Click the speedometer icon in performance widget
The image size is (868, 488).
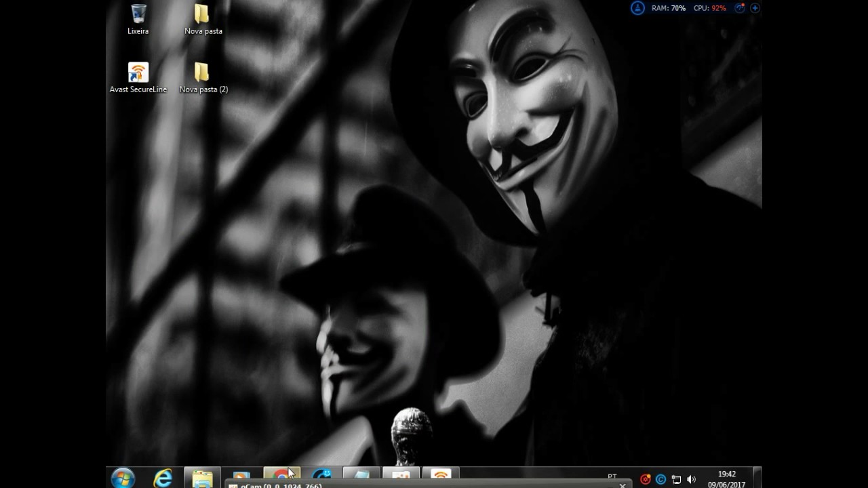pyautogui.click(x=740, y=8)
